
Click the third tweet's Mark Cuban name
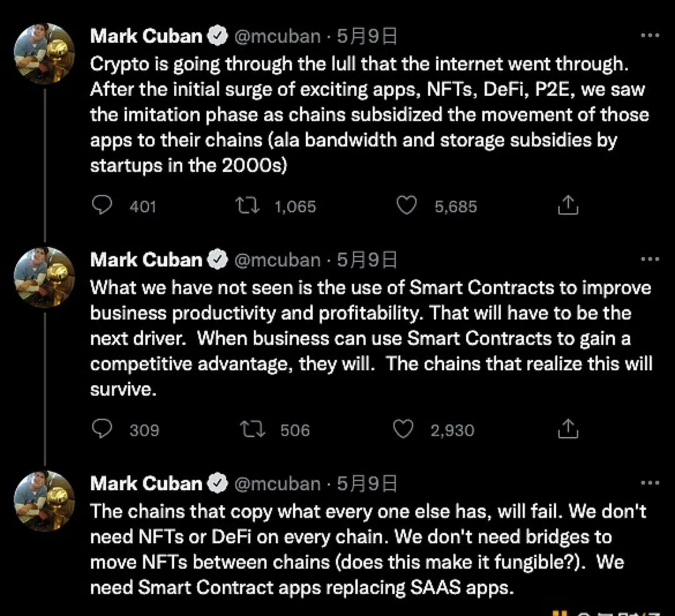(146, 484)
